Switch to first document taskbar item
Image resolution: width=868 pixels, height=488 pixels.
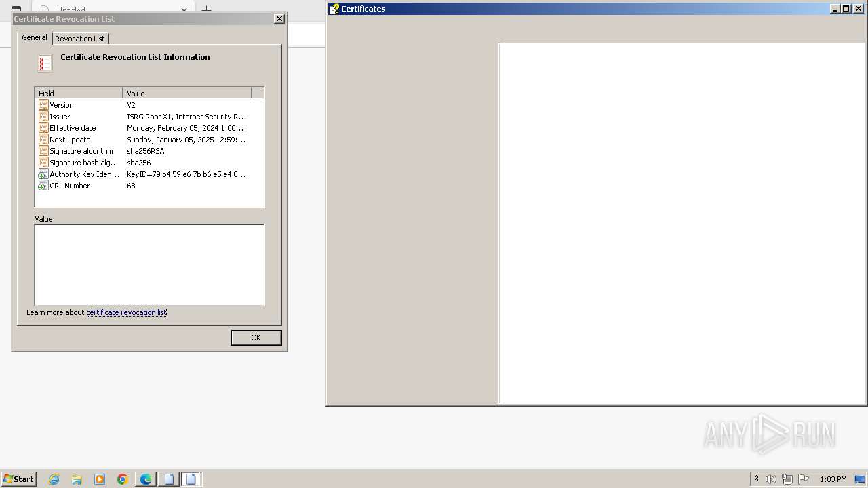coord(169,479)
